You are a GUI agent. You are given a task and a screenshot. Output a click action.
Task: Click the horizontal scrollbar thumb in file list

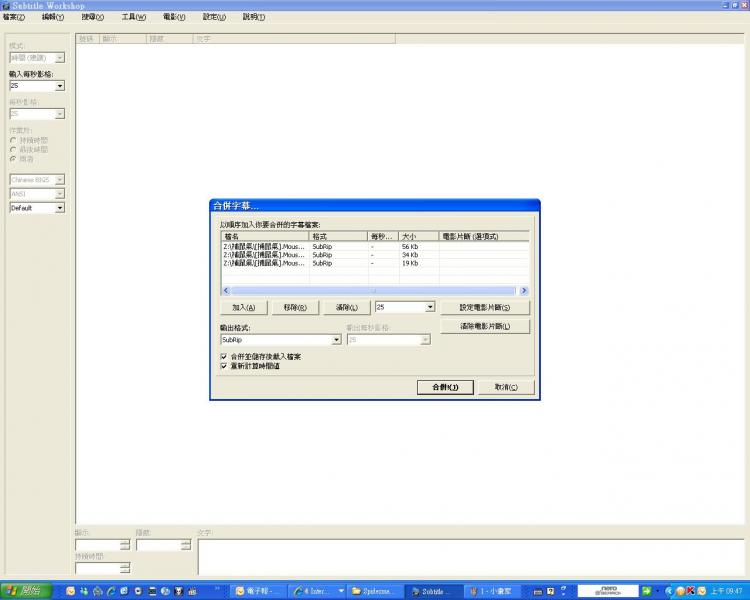pyautogui.click(x=374, y=290)
